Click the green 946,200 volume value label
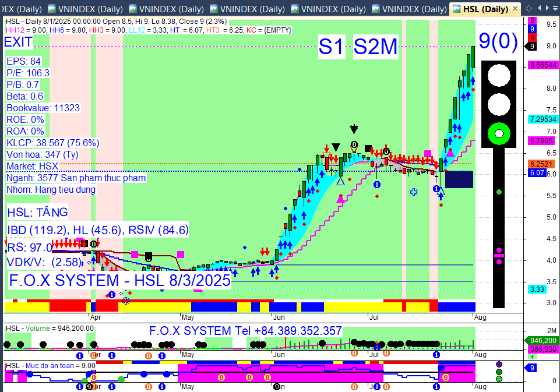 point(541,341)
